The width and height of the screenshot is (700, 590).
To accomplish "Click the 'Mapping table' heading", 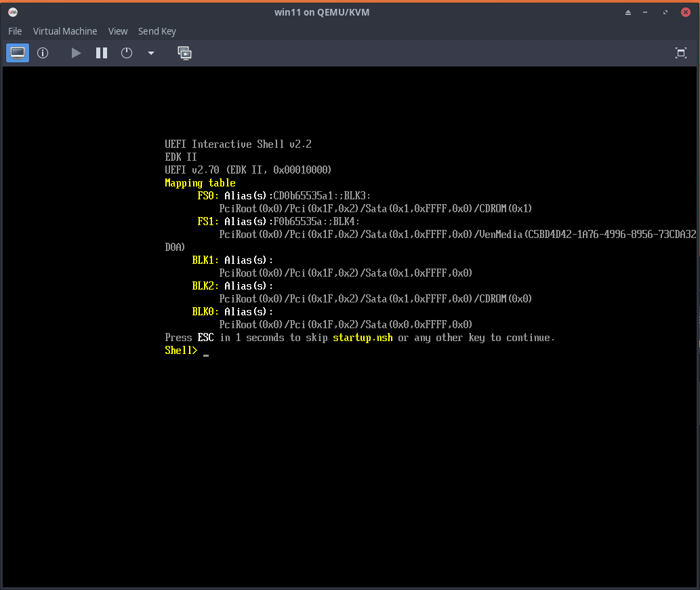I will click(200, 183).
